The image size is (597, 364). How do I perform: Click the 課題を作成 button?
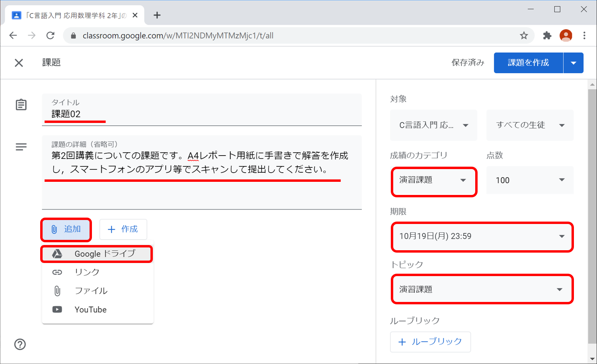pos(529,63)
